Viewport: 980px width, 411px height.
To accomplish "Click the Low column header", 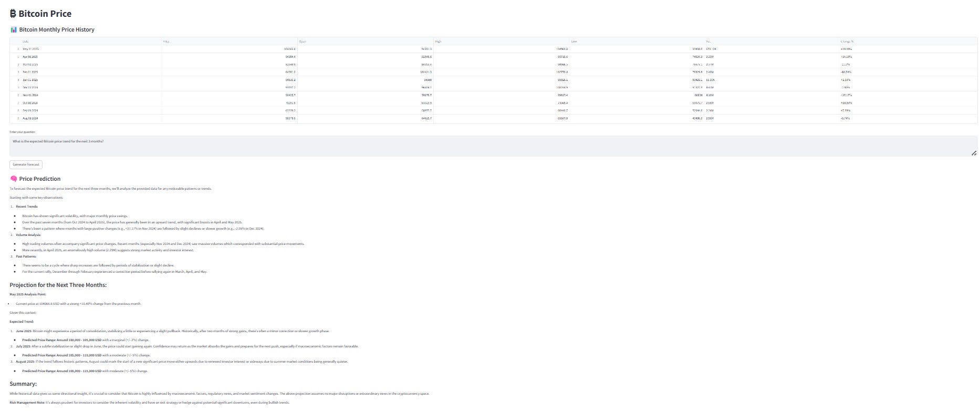I will pyautogui.click(x=637, y=41).
